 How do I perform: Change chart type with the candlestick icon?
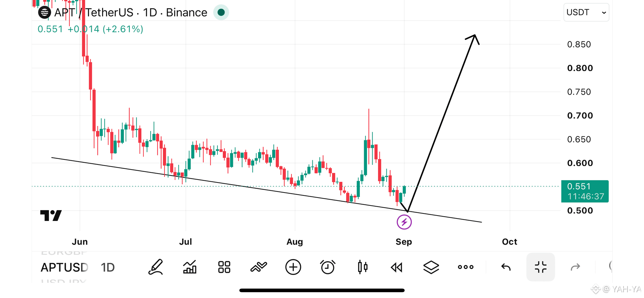click(363, 267)
